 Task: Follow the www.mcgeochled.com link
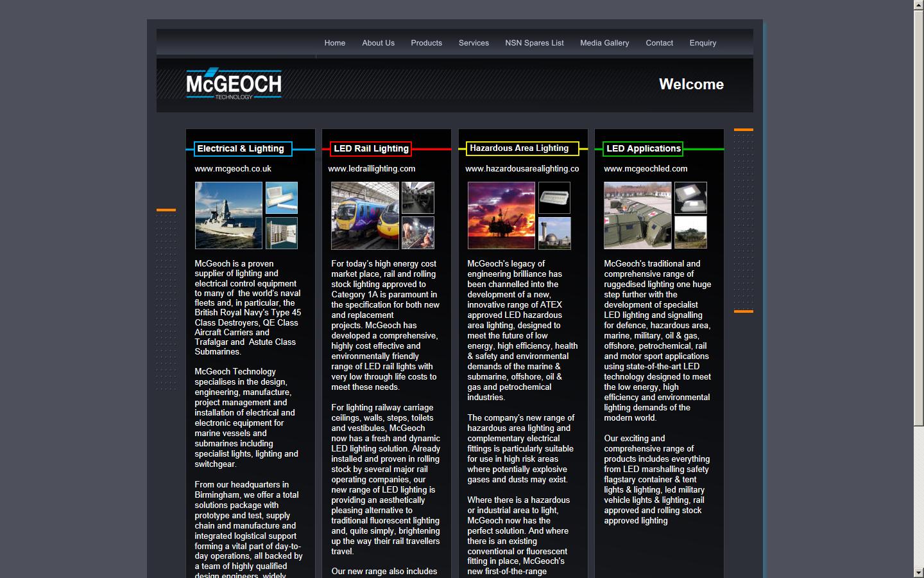pyautogui.click(x=646, y=169)
